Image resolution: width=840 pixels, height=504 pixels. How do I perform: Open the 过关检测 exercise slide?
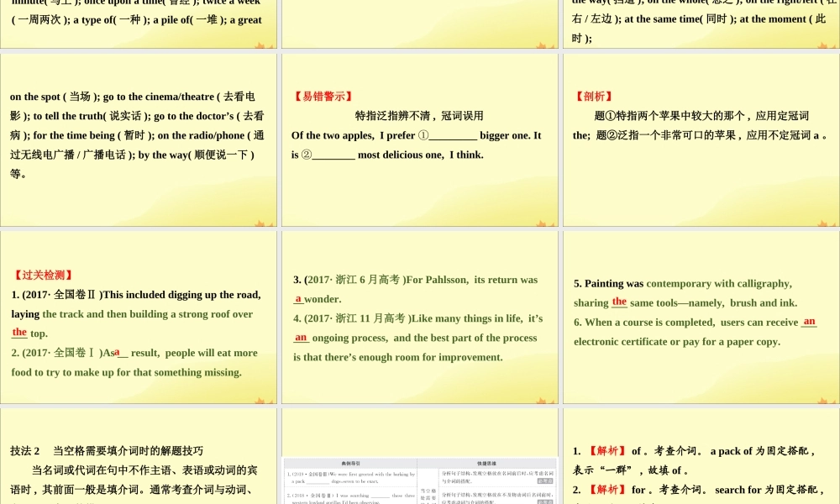click(x=139, y=317)
